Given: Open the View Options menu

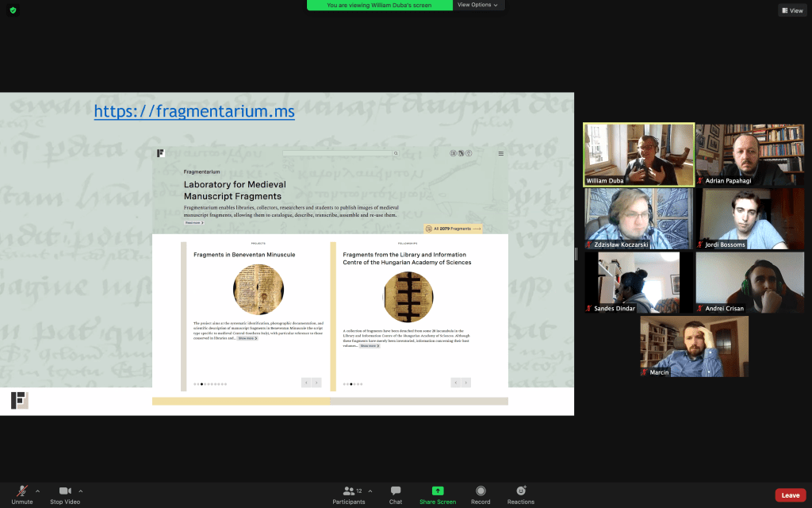Looking at the screenshot, I should 478,5.
